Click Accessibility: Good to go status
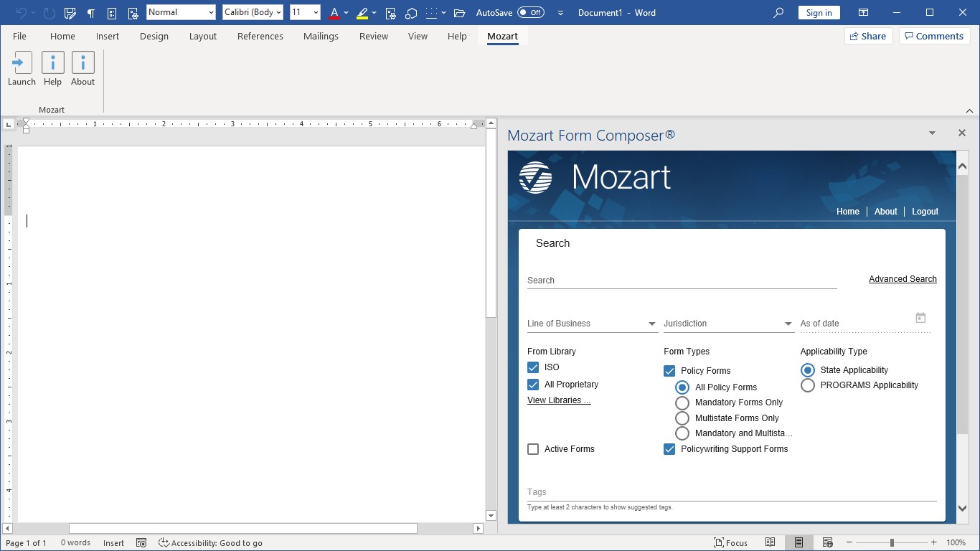980x551 pixels. click(210, 543)
